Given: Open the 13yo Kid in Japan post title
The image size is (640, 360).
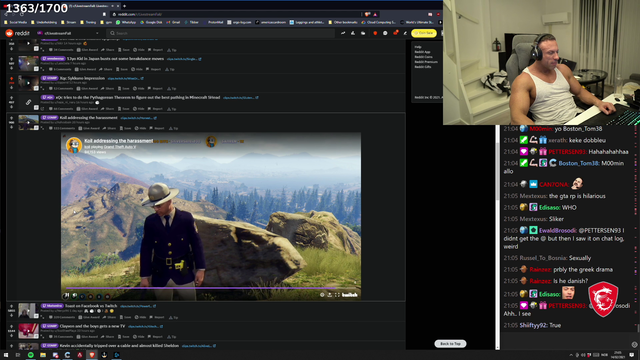Looking at the screenshot, I should tap(115, 59).
